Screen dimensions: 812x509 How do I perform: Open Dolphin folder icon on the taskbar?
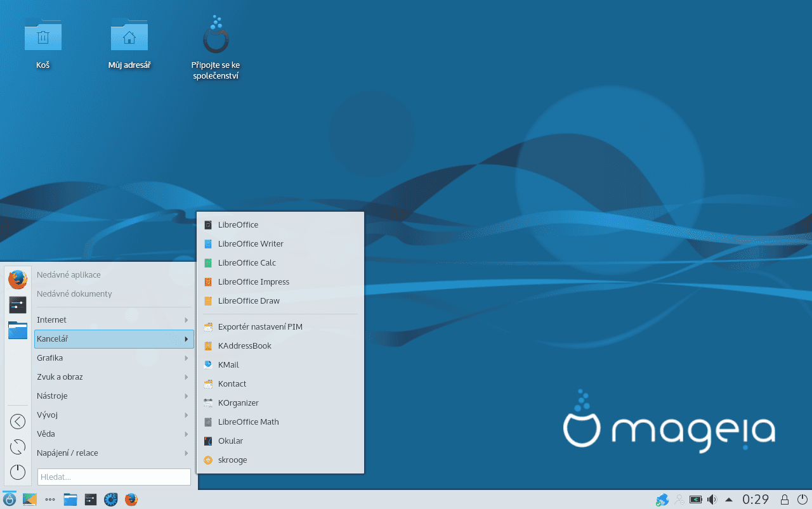70,499
